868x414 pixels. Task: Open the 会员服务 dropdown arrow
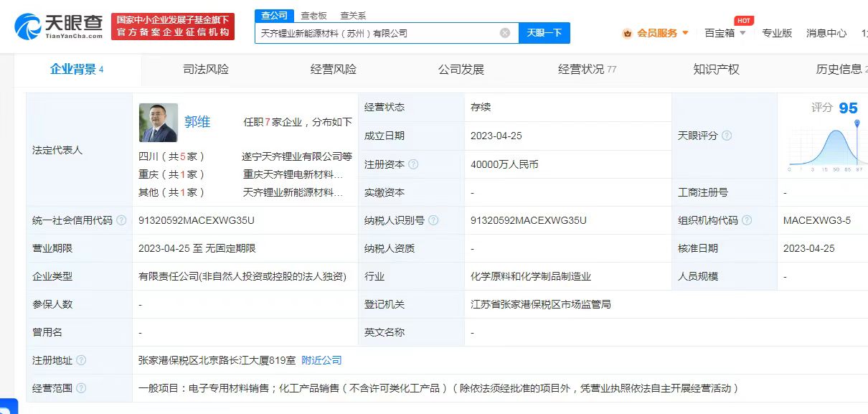click(685, 33)
